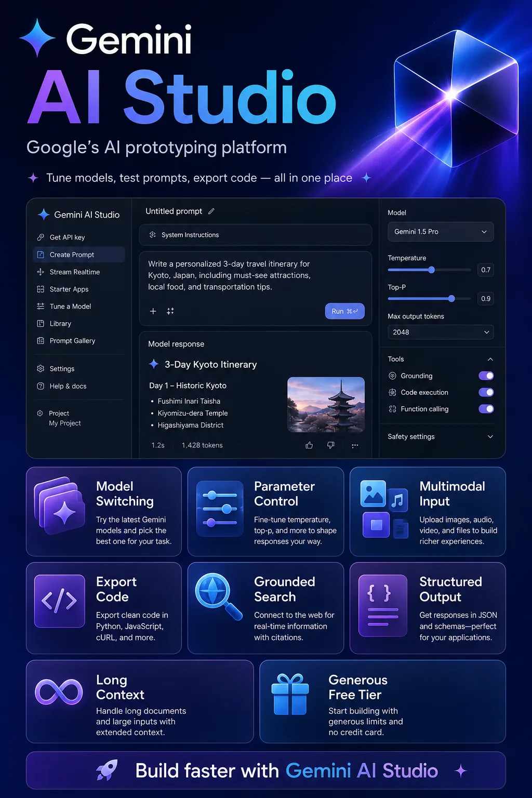Click the Run button
Viewport: 532px width, 798px height.
pyautogui.click(x=345, y=311)
